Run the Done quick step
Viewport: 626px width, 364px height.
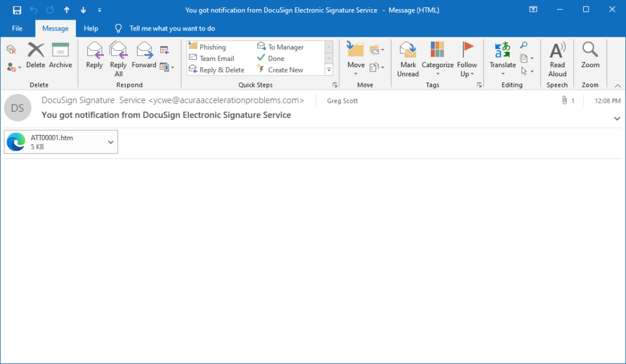[271, 58]
